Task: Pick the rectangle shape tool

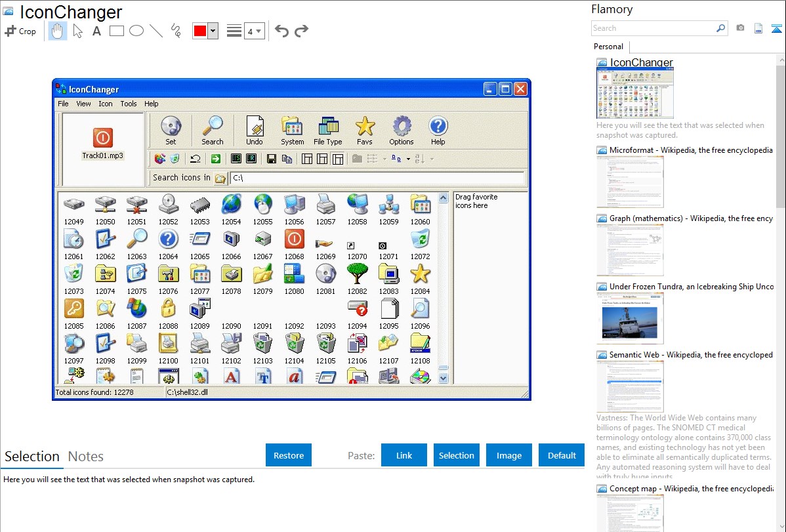Action: click(116, 31)
